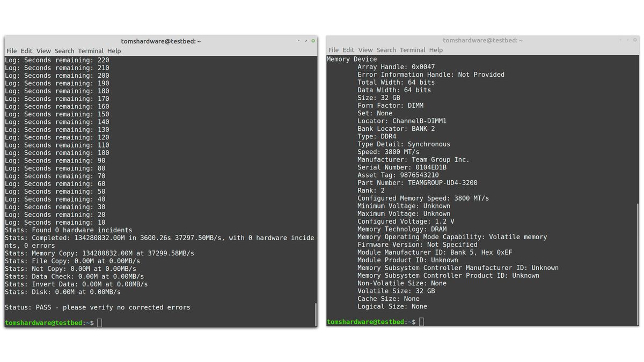
Task: Click the line 'Locator: ChannelB-DIMM1'
Action: (402, 121)
